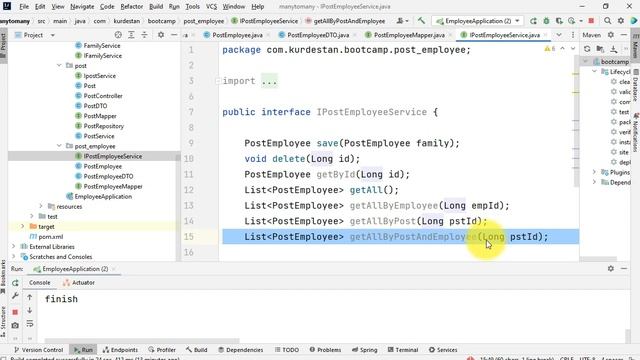Open the Terminal tool window
Image resolution: width=640 pixels, height=360 pixels.
[x=403, y=350]
